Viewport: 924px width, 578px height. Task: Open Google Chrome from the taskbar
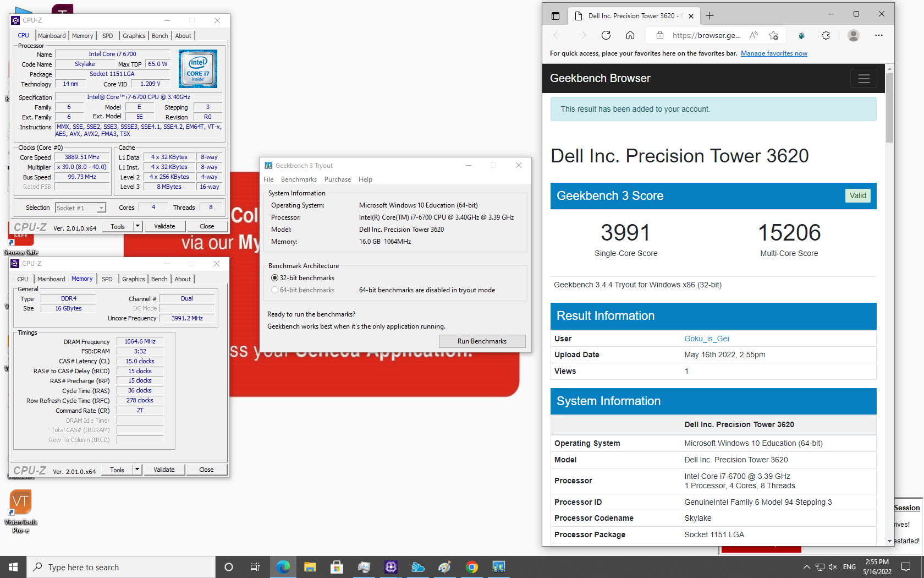472,567
